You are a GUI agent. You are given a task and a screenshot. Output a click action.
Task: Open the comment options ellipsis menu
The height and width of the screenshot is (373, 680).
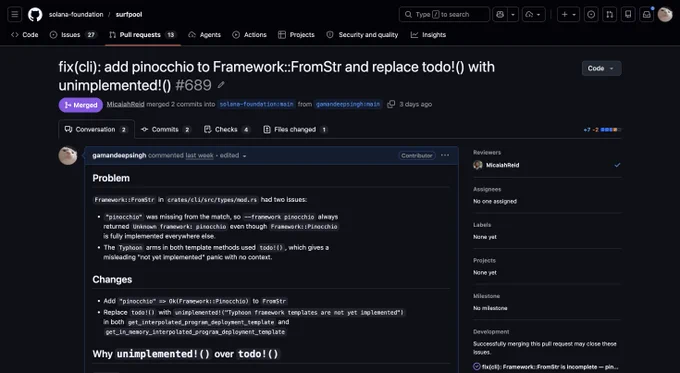tap(445, 155)
